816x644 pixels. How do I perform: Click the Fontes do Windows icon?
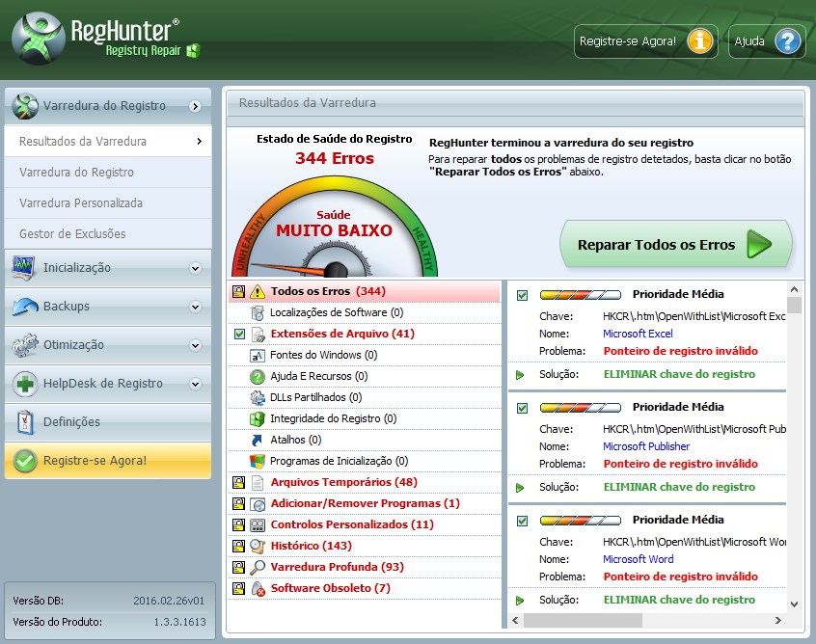click(258, 356)
